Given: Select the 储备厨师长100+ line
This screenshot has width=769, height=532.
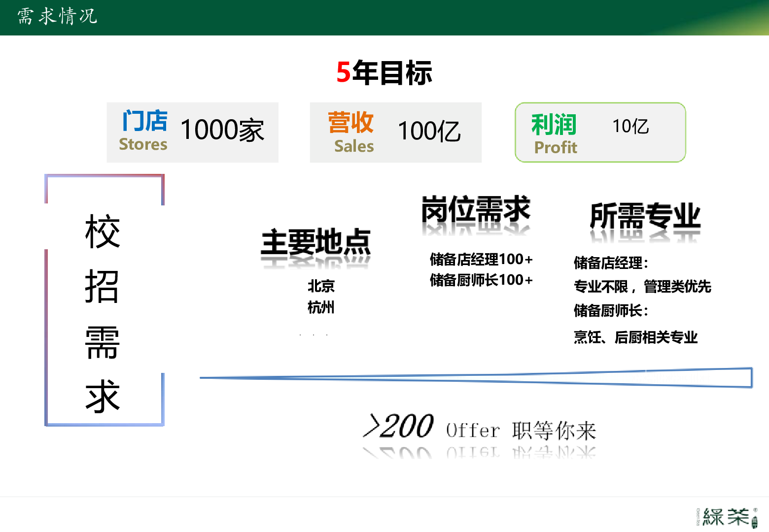Looking at the screenshot, I should tap(481, 280).
